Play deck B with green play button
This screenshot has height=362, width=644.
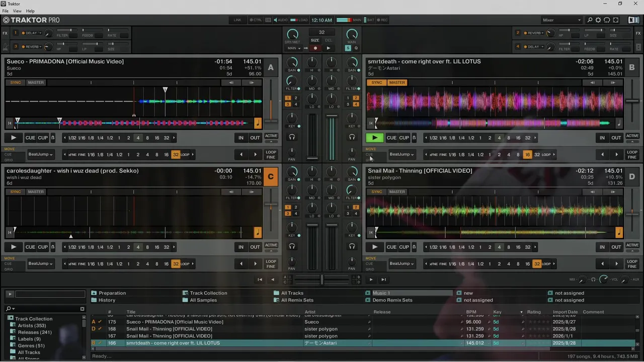coord(374,138)
